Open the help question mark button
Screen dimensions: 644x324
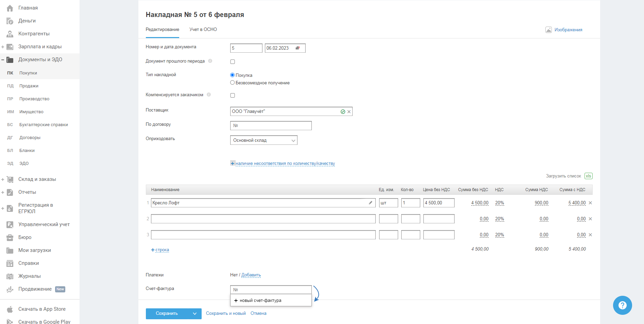tap(622, 305)
